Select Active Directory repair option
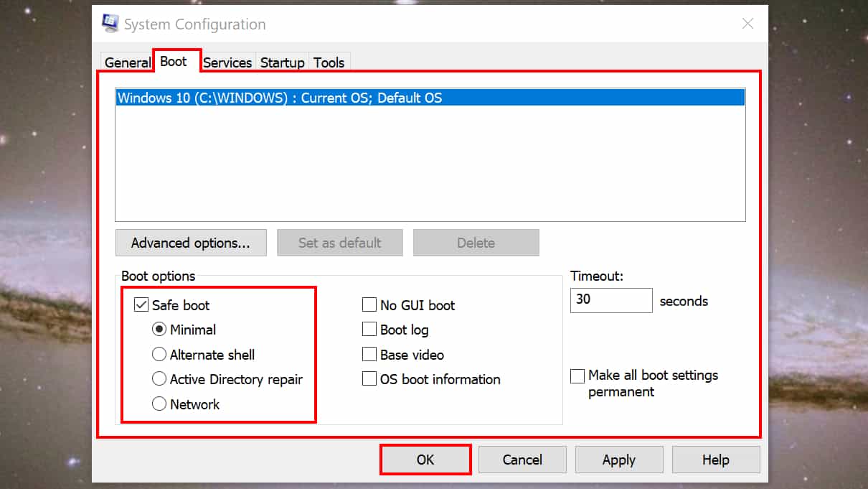868x489 pixels. pos(159,379)
